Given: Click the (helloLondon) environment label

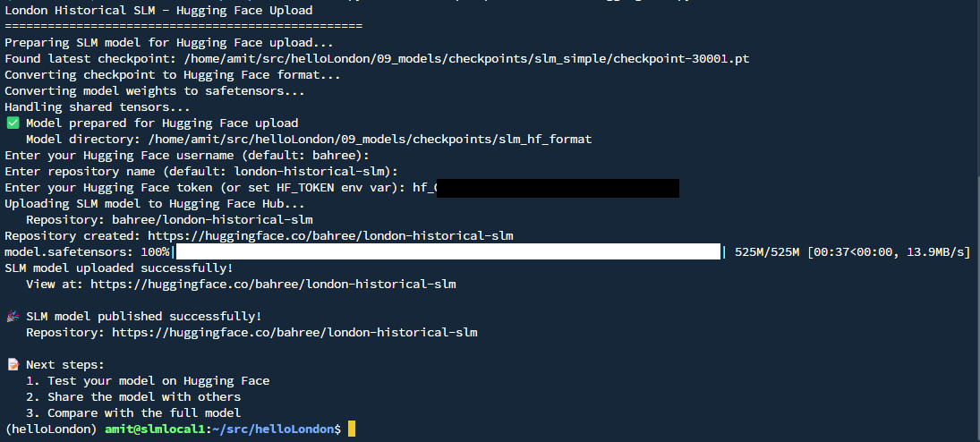Looking at the screenshot, I should click(x=51, y=429).
